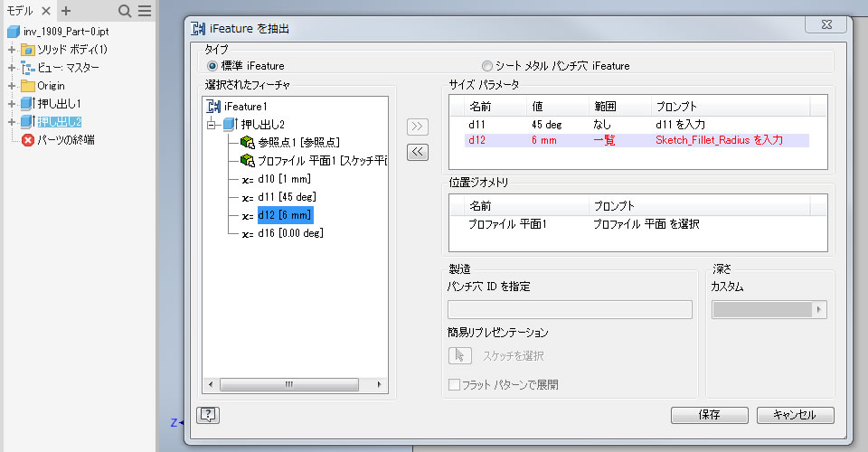The image size is (868, 452).
Task: Click the << remove parameter button
Action: [418, 152]
